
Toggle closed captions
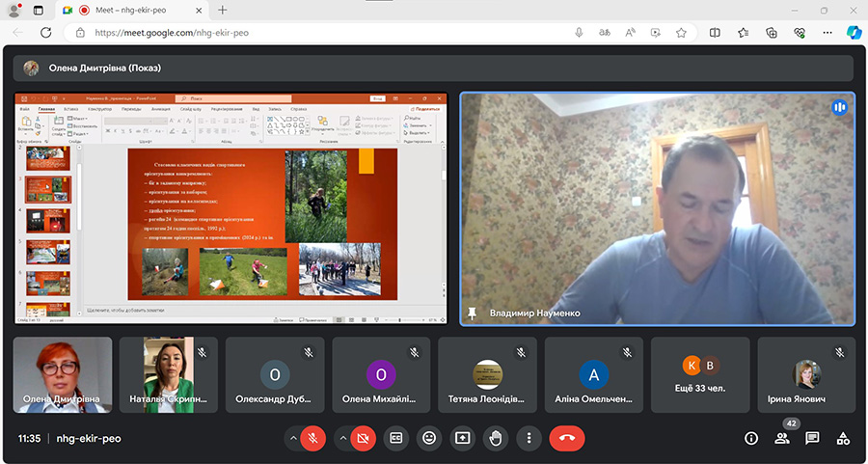coord(395,438)
